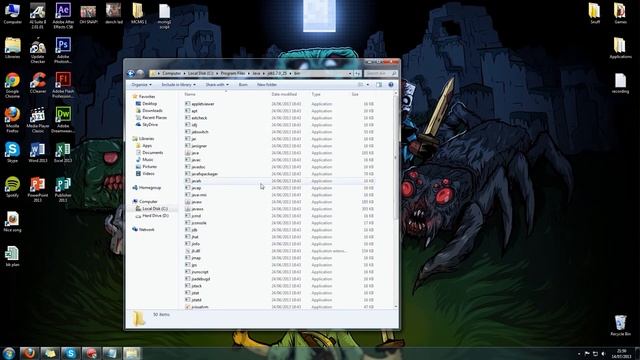Select the Spotify desktop shortcut

click(12, 187)
